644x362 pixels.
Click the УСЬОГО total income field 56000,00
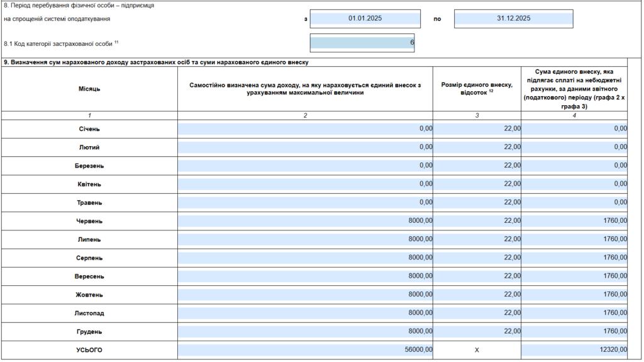pos(305,349)
